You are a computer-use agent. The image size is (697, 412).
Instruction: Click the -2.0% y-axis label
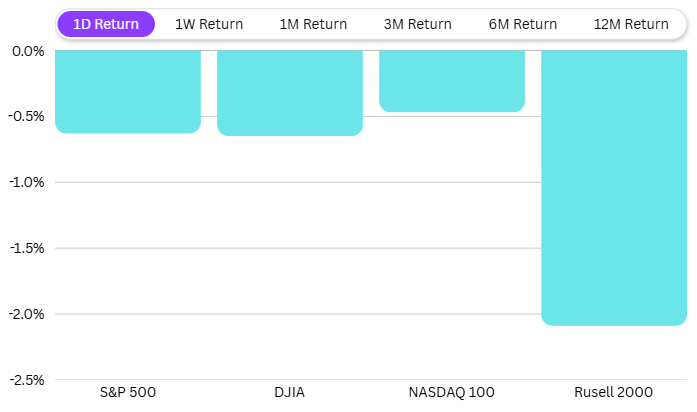pyautogui.click(x=26, y=314)
